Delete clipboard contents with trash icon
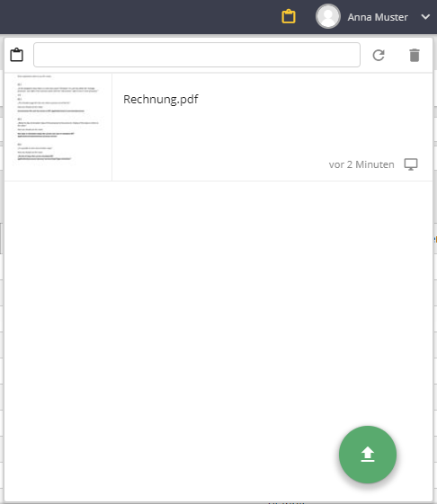Viewport: 437px width, 504px height. coord(415,55)
